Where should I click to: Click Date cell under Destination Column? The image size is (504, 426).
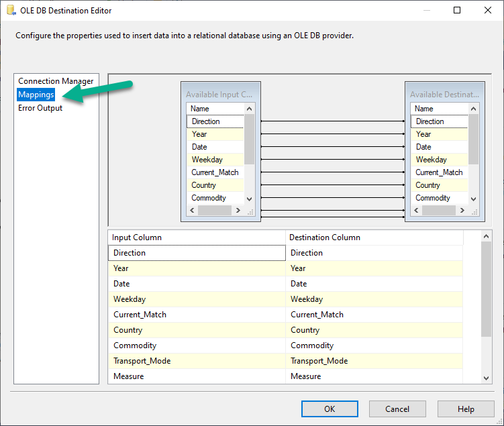tap(374, 284)
